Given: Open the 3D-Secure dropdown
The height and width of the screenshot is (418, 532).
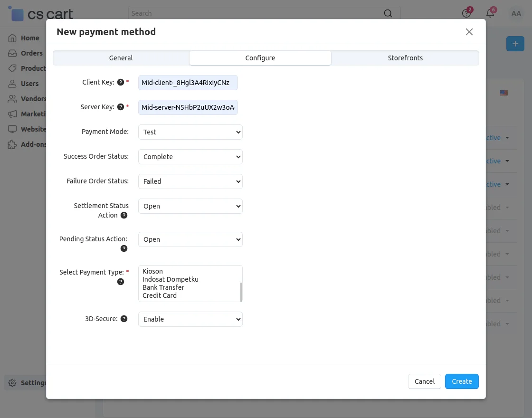Looking at the screenshot, I should tap(190, 319).
